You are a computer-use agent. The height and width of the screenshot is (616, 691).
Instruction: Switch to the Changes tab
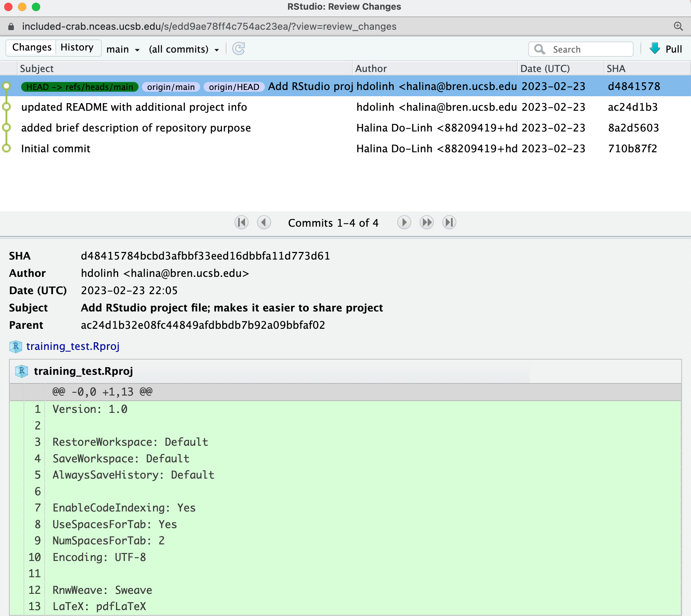[32, 47]
